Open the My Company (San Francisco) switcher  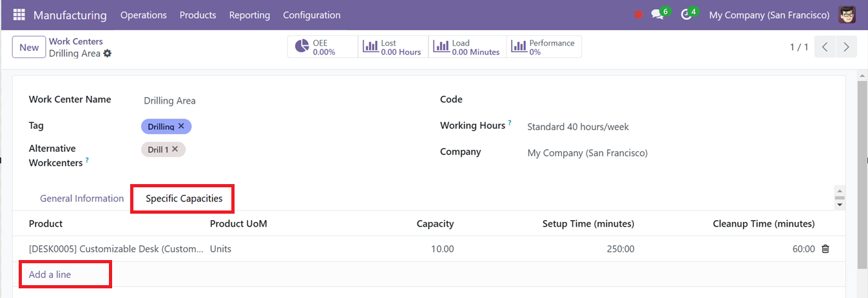769,15
